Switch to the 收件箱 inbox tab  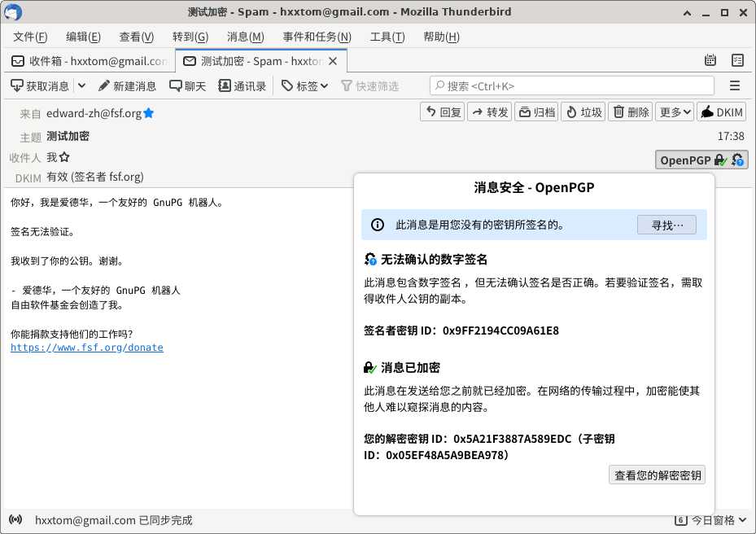pyautogui.click(x=89, y=61)
